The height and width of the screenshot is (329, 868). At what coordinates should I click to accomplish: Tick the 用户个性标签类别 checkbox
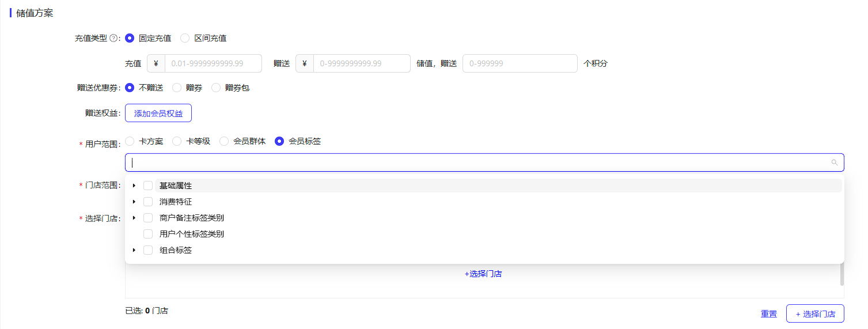tap(148, 234)
